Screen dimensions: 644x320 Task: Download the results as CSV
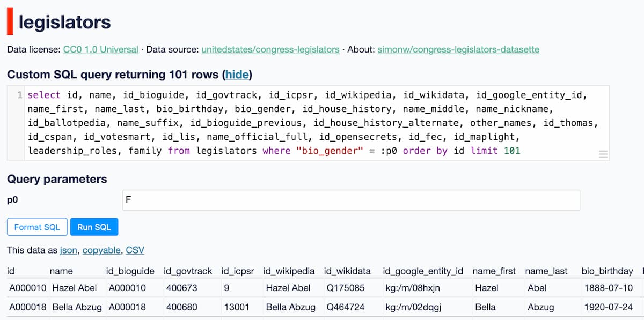[135, 250]
